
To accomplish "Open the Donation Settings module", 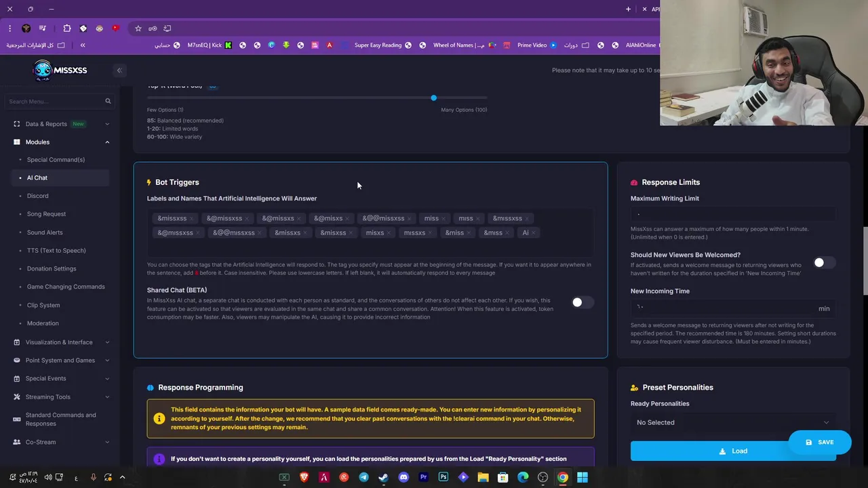I will 52,268.
